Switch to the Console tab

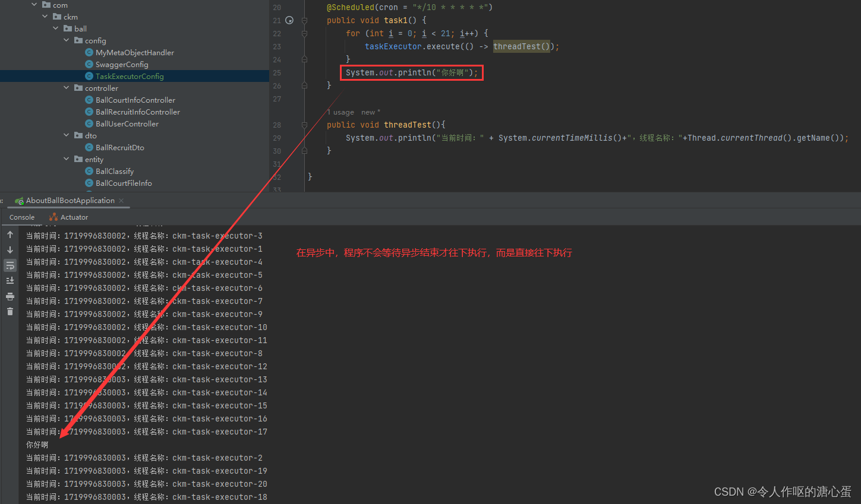tap(22, 217)
